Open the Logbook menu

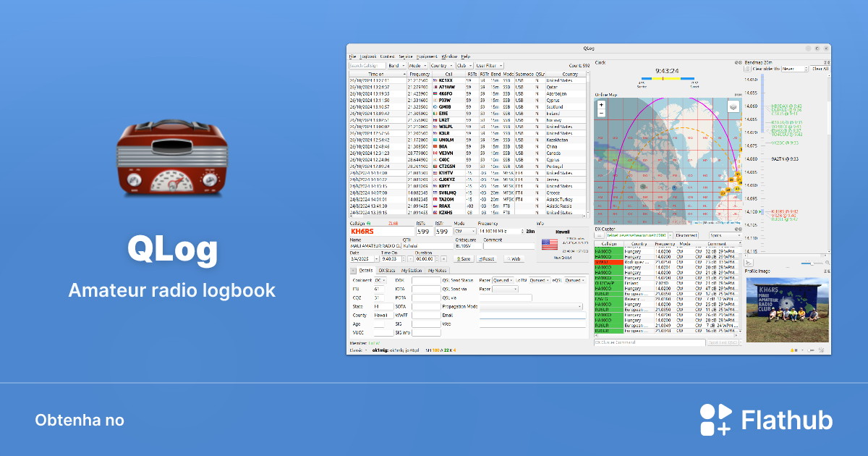pos(367,56)
